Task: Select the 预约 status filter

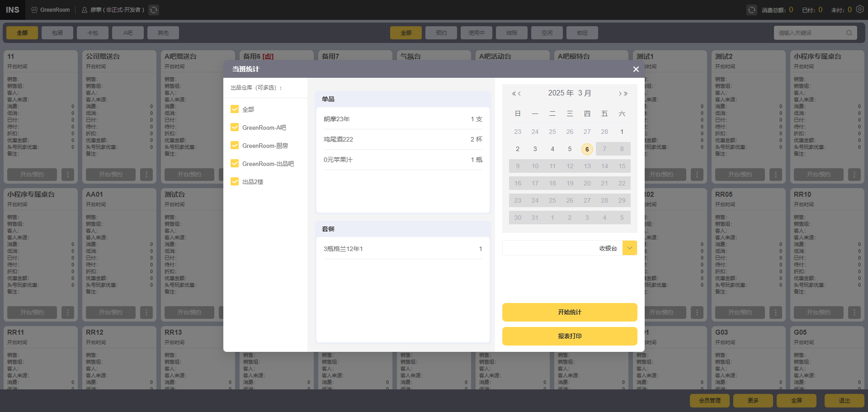Action: [441, 33]
